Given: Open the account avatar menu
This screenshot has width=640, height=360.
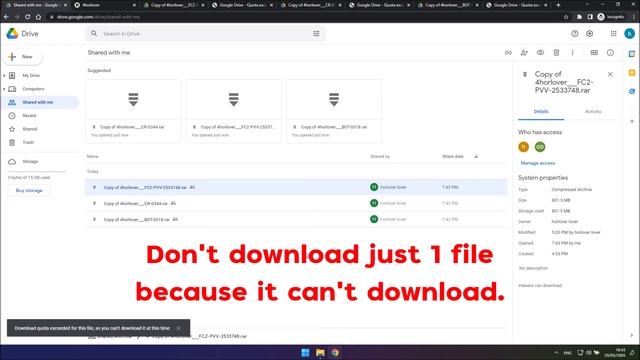Looking at the screenshot, I should [x=629, y=33].
